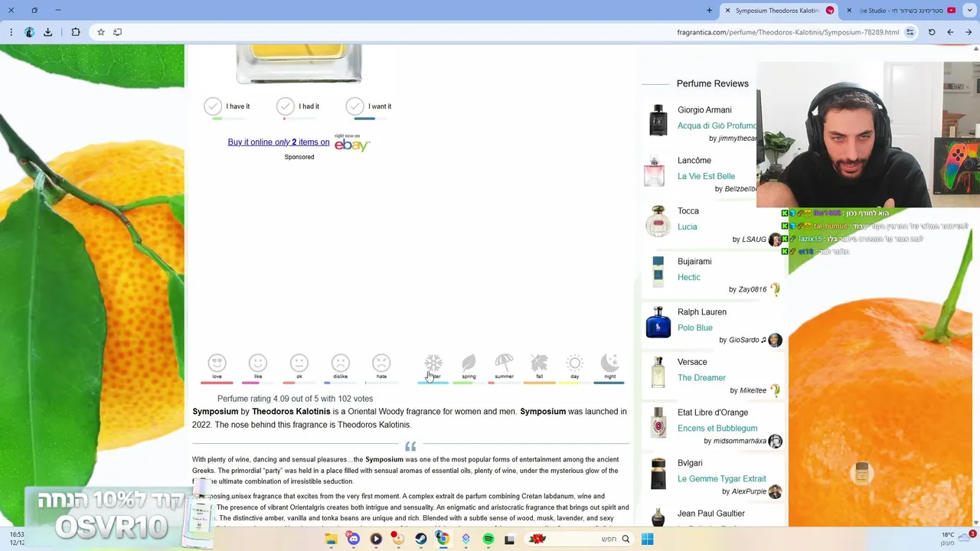Open the Encens et Bubblegum review link
Viewport: 980px width, 551px height.
(x=717, y=429)
